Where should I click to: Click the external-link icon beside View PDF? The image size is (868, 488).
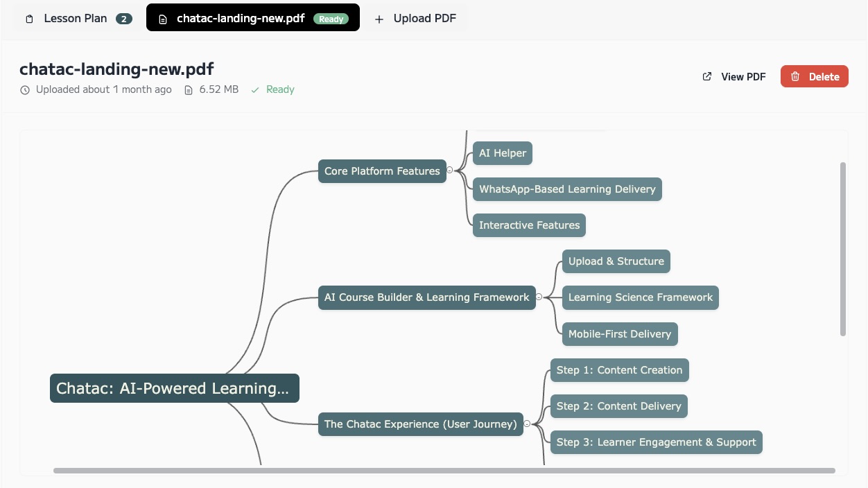click(x=706, y=76)
